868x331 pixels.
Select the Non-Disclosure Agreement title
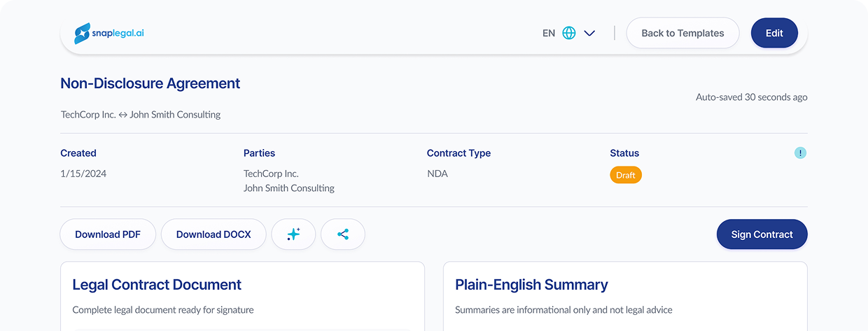(x=150, y=83)
